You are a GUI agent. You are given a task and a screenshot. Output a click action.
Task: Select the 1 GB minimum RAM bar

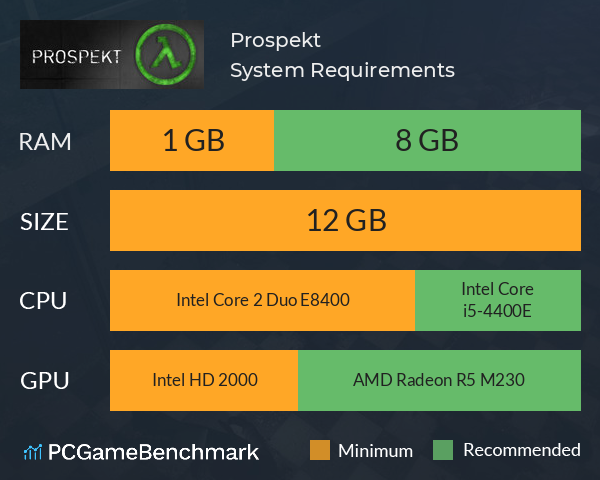pyautogui.click(x=192, y=140)
